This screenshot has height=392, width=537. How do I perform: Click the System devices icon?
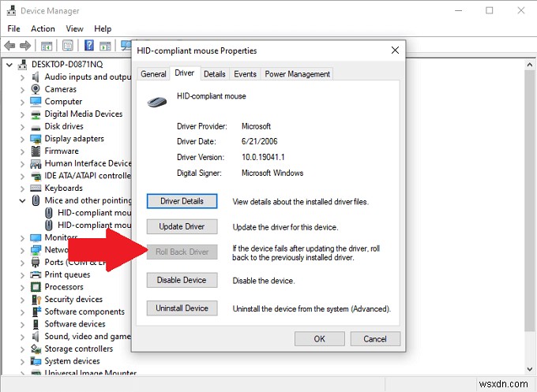pos(36,361)
